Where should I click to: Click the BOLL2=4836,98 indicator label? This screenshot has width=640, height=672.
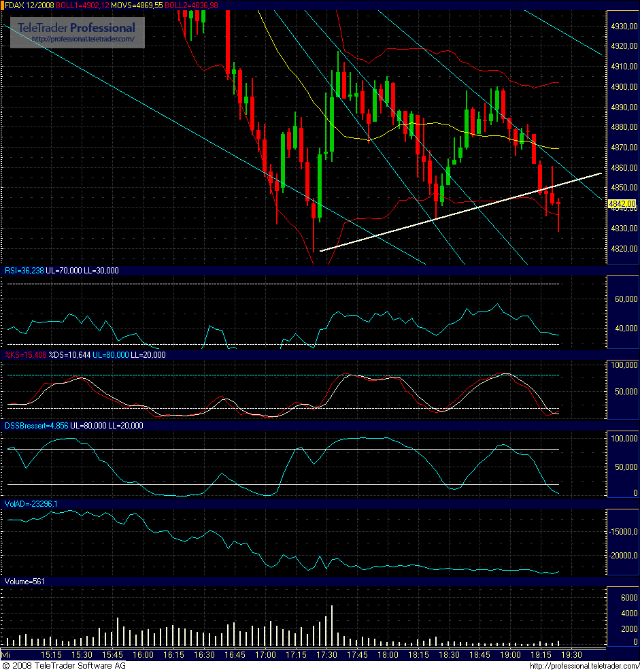[191, 5]
